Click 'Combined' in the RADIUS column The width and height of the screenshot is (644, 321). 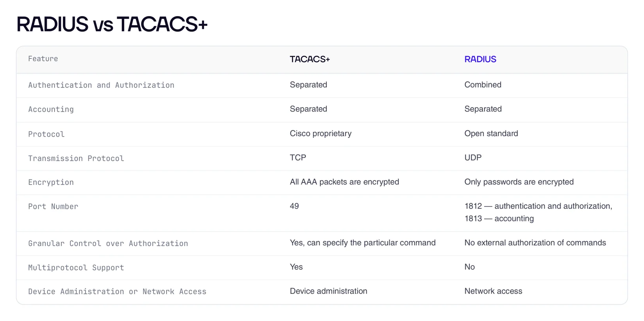coord(483,85)
